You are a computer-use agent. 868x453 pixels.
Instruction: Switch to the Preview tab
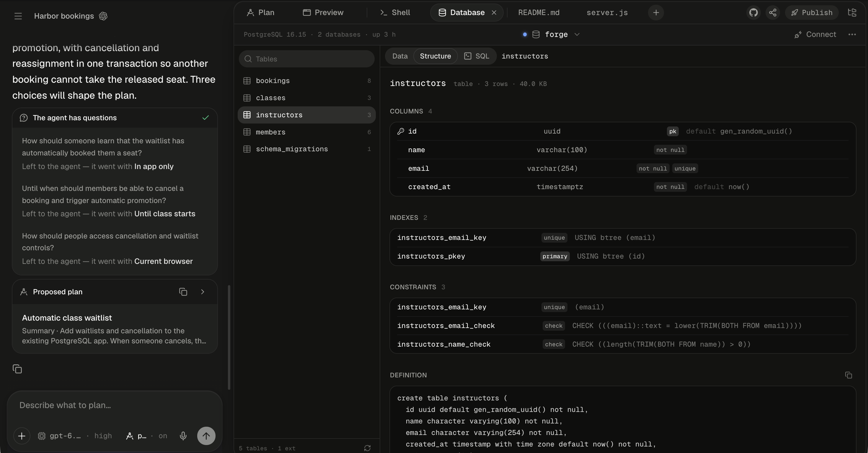click(323, 13)
